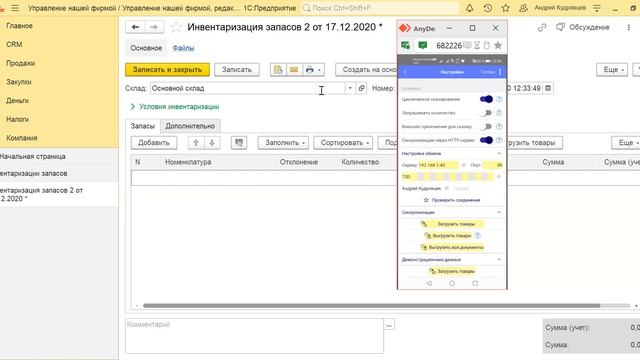Image resolution: width=640 pixels, height=360 pixels.
Task: Open Заполнить dropdown
Action: point(283,142)
